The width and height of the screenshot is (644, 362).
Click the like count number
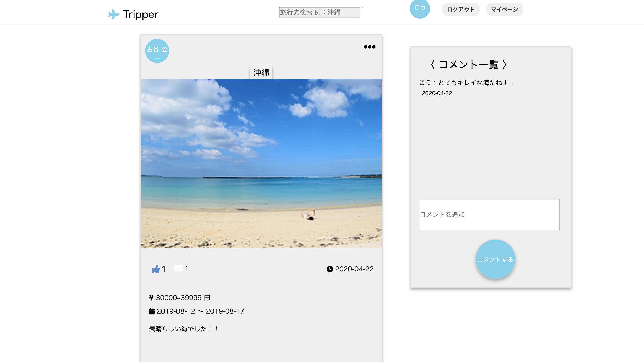coord(164,269)
